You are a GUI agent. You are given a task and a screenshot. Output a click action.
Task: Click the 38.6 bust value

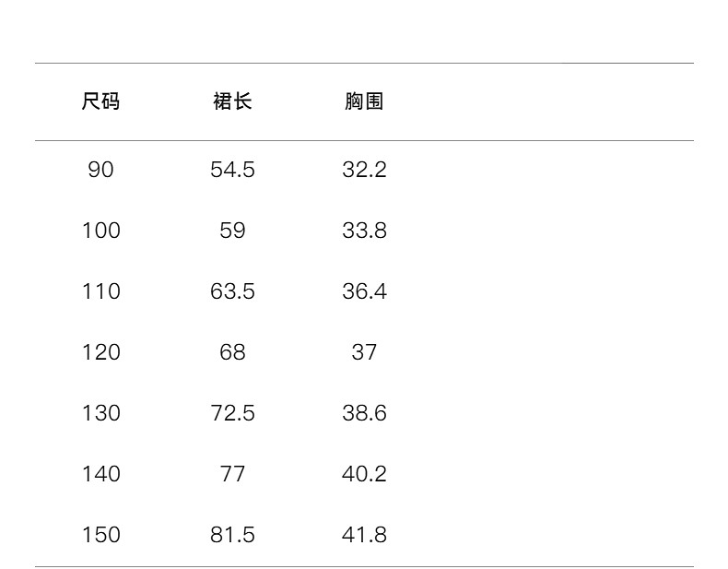[x=364, y=413]
